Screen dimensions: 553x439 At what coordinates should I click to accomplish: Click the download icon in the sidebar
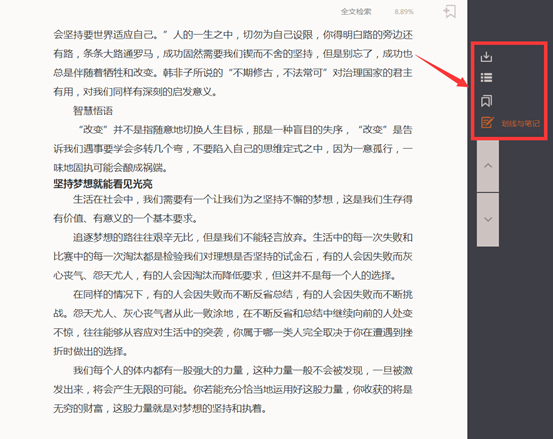tap(486, 57)
